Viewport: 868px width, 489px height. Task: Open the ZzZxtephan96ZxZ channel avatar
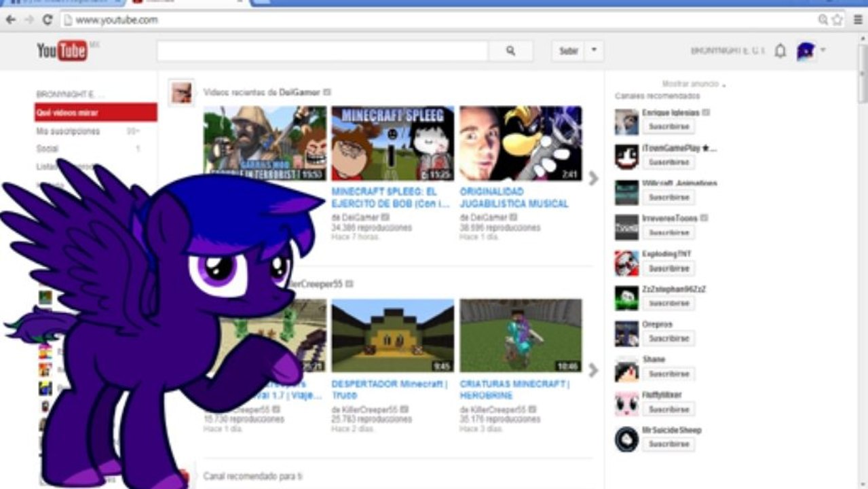(x=626, y=298)
